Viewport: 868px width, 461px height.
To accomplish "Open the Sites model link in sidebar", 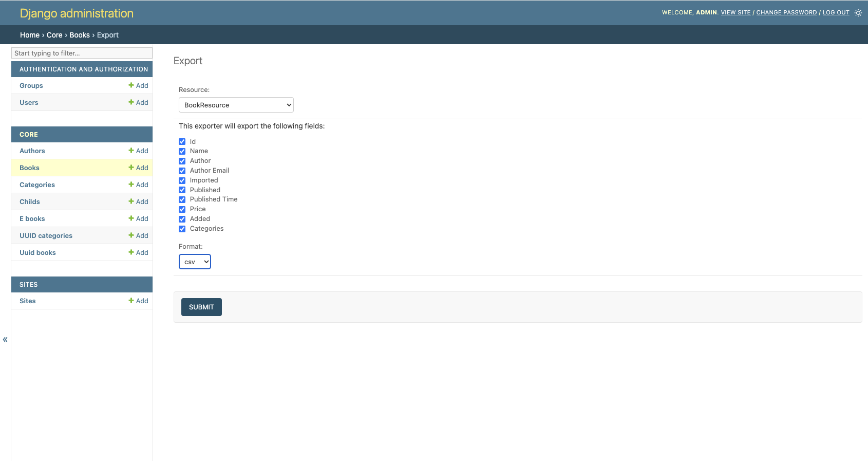I will (x=28, y=301).
